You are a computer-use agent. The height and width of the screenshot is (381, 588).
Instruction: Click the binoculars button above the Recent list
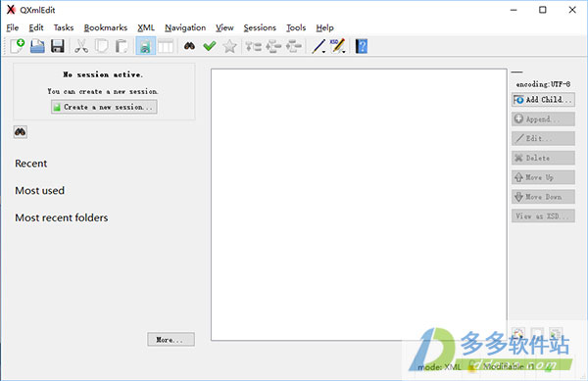[x=21, y=132]
